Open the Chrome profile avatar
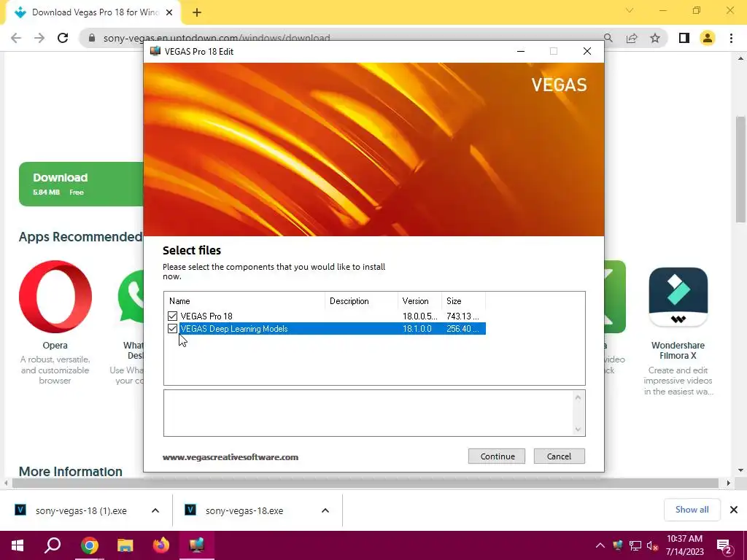Image resolution: width=747 pixels, height=560 pixels. click(x=708, y=38)
